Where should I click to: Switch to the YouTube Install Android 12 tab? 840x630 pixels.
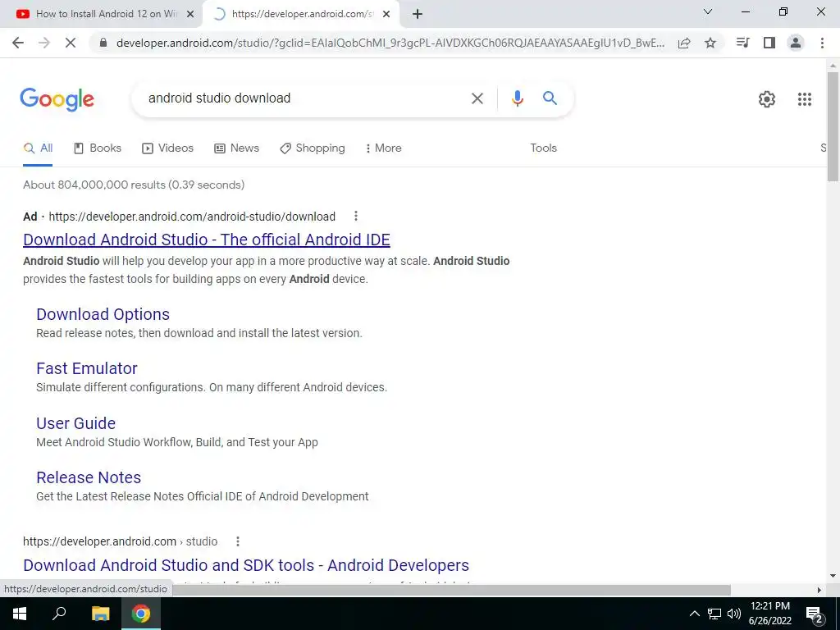click(x=101, y=15)
